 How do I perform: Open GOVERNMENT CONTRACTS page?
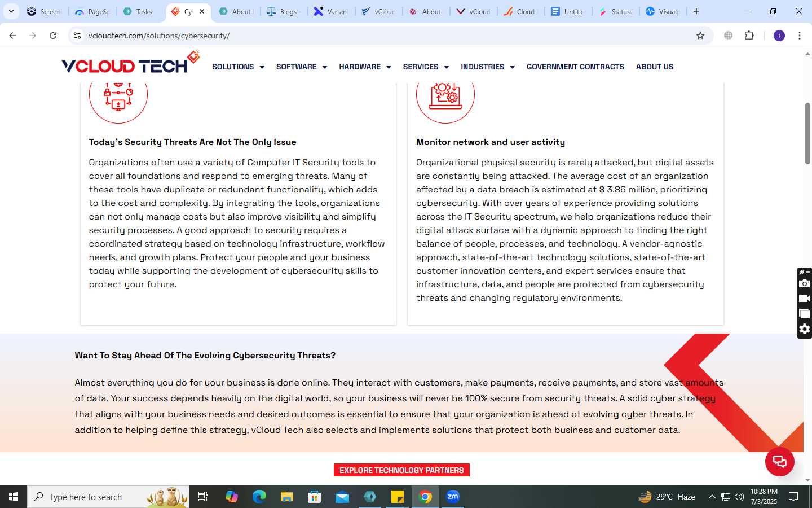click(x=575, y=67)
